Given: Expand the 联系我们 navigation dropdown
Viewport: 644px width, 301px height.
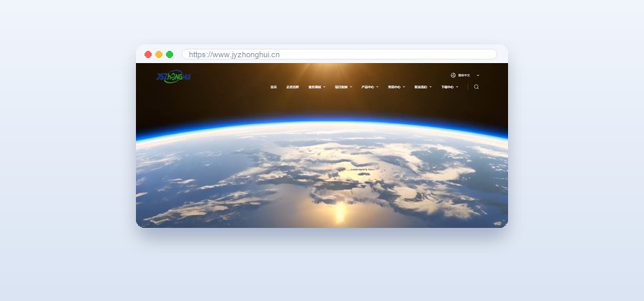Looking at the screenshot, I should 423,87.
